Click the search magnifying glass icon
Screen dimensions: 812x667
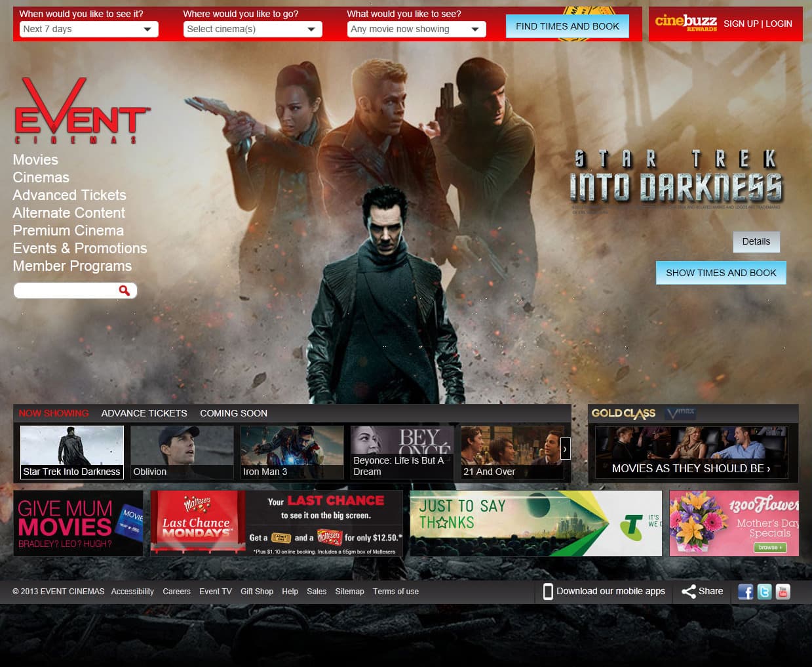point(124,290)
